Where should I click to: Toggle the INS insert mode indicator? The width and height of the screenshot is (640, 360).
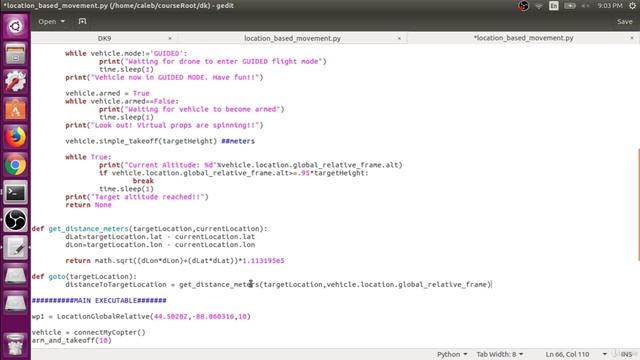pos(627,354)
